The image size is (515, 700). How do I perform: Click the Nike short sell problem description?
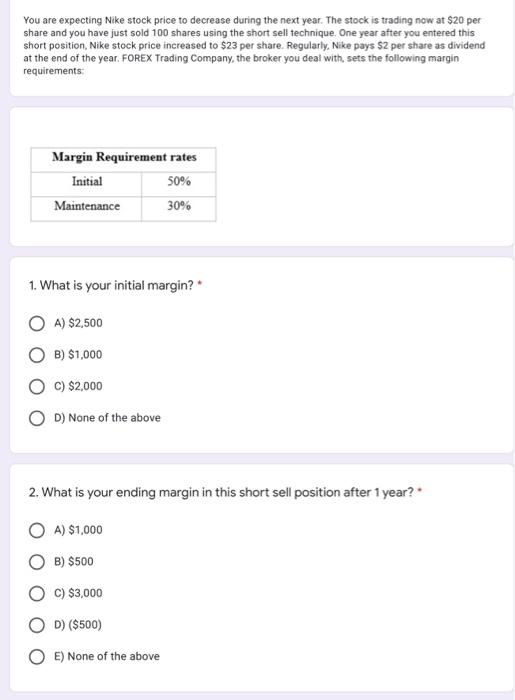(254, 46)
